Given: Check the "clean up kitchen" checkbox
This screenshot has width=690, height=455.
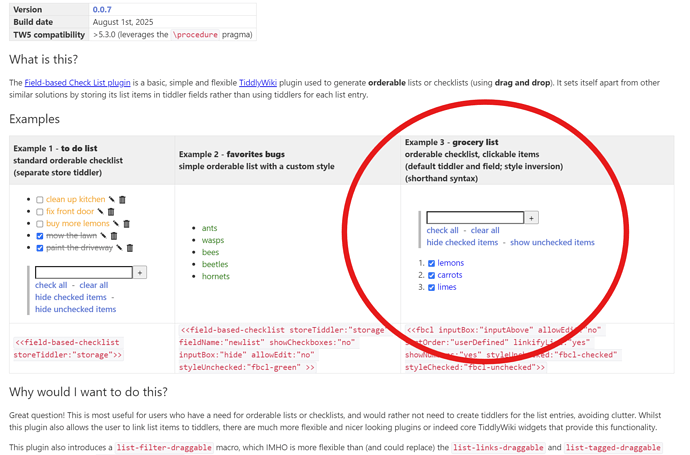Looking at the screenshot, I should coord(40,200).
